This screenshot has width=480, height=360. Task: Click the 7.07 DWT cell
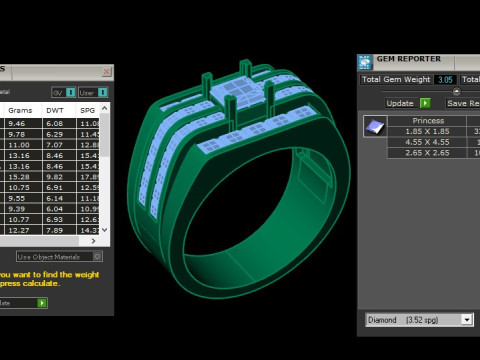(59, 145)
